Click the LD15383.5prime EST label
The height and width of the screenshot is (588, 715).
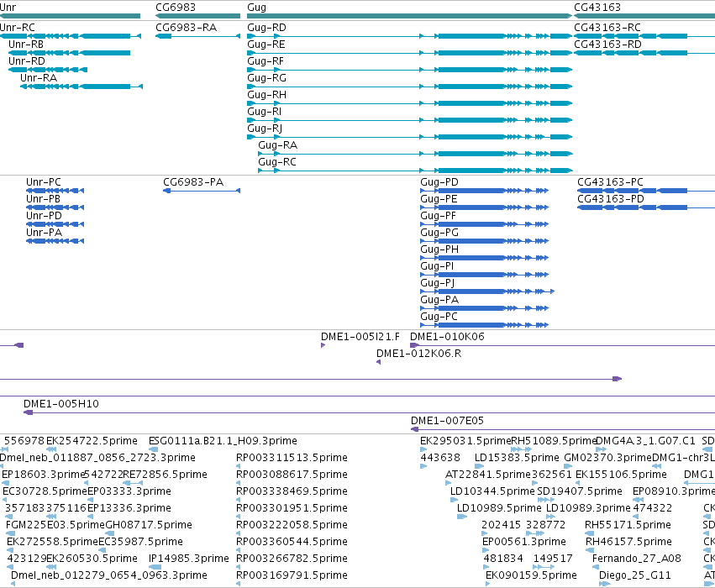pyautogui.click(x=517, y=458)
